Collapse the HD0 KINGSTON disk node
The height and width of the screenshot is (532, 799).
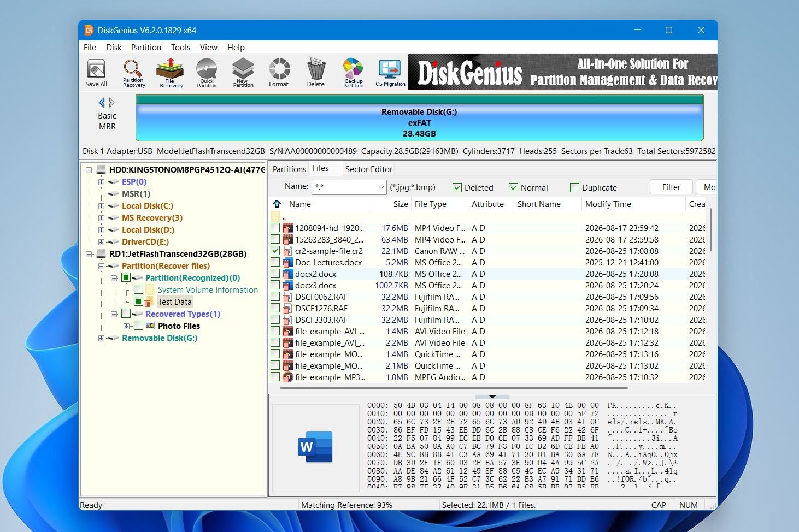[89, 170]
